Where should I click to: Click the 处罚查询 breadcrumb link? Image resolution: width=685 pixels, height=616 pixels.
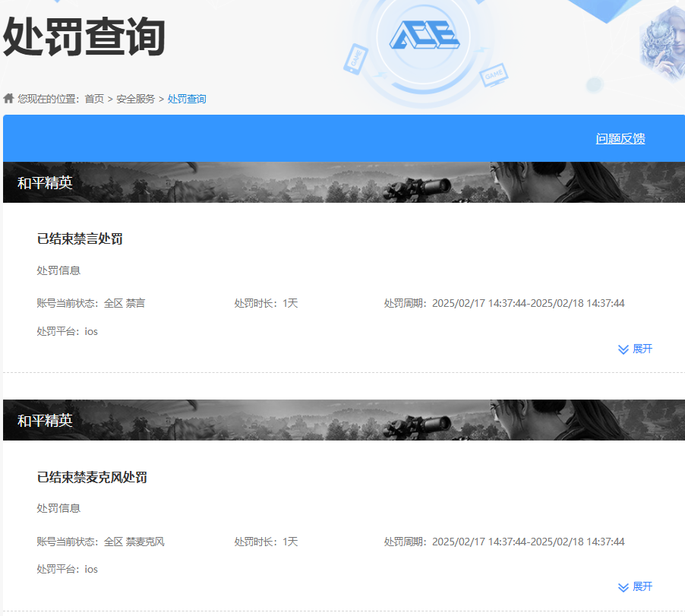tap(187, 100)
